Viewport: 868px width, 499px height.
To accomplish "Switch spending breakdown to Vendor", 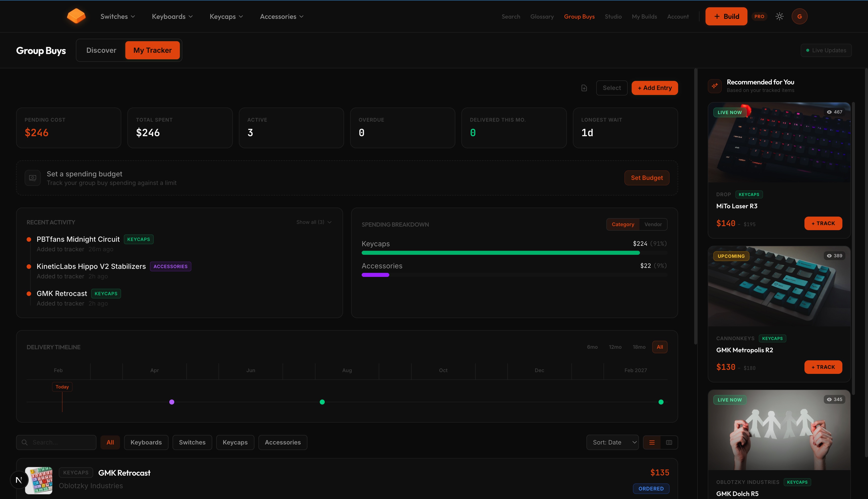I will (653, 224).
